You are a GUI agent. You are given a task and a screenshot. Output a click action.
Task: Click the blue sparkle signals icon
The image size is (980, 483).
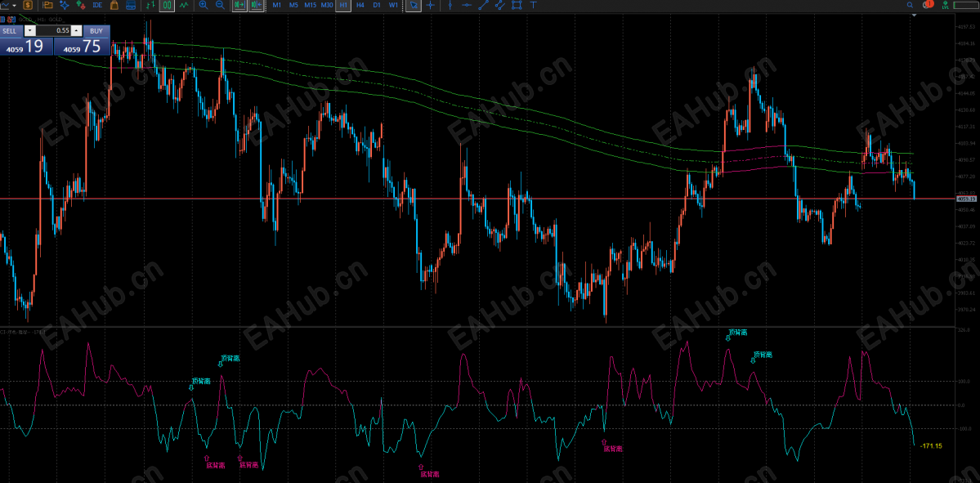pos(65,5)
